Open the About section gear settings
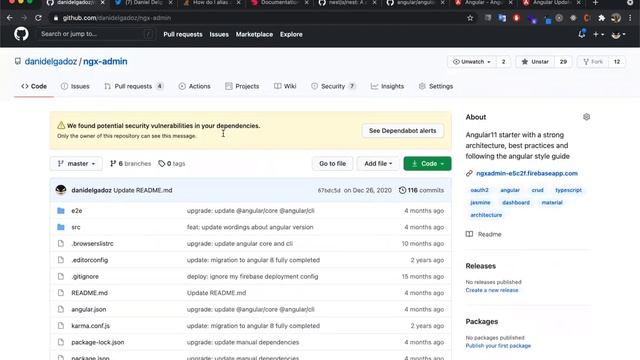 [x=587, y=117]
